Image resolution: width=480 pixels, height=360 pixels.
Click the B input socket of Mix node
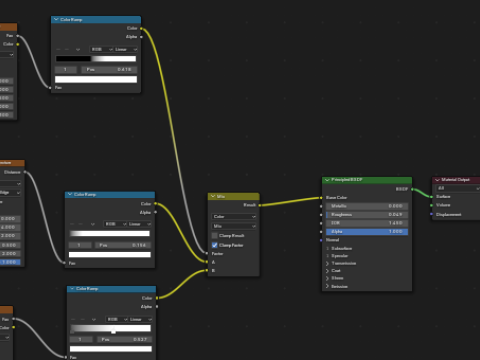pyautogui.click(x=207, y=270)
